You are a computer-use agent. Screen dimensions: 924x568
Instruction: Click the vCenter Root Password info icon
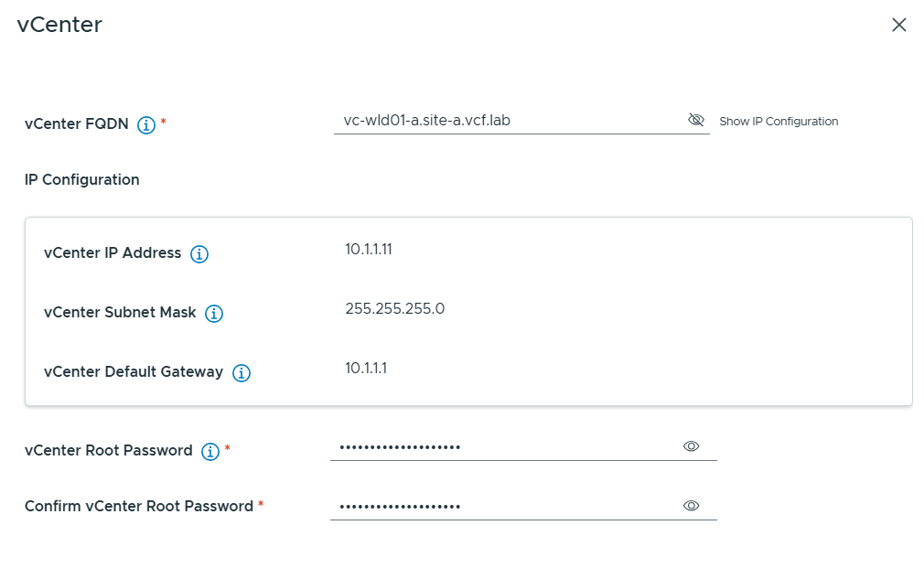click(x=210, y=452)
